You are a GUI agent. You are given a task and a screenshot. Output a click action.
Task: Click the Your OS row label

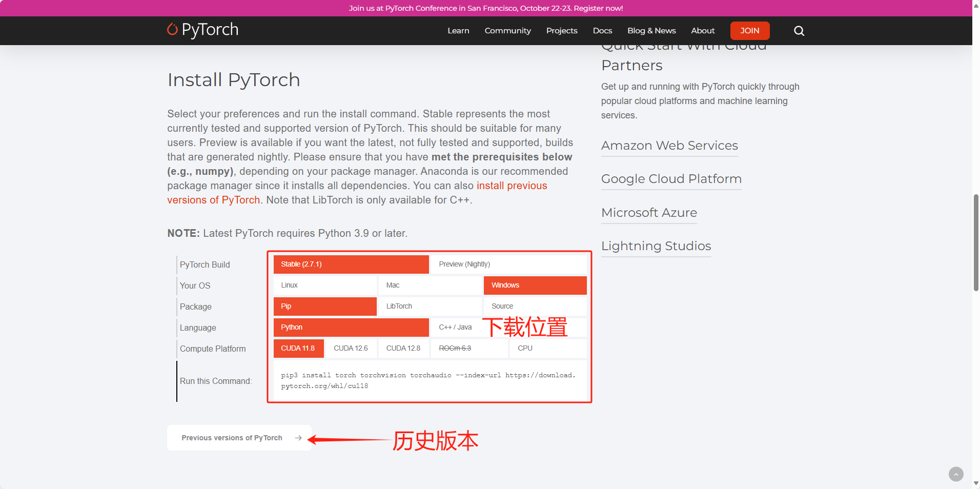pos(195,286)
